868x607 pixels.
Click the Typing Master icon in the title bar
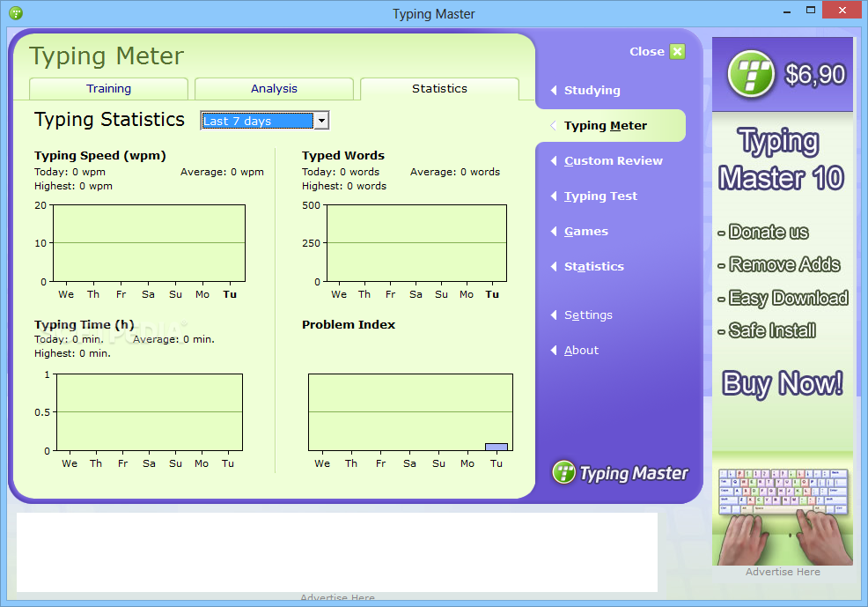pyautogui.click(x=16, y=12)
